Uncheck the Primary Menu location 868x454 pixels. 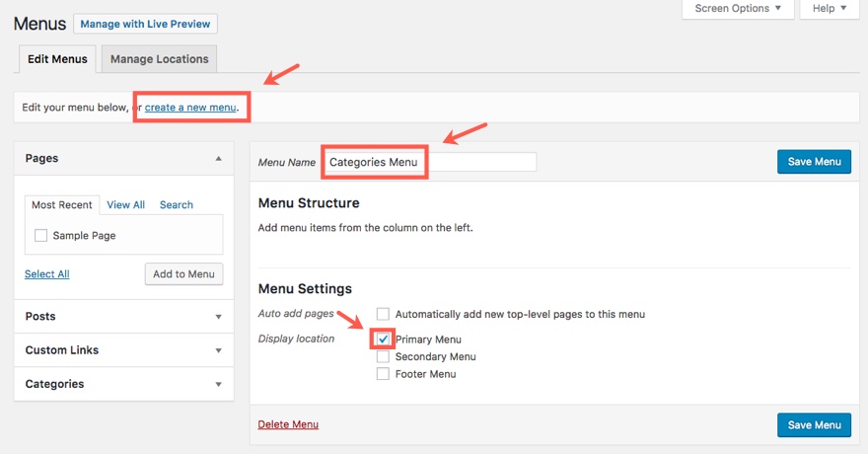[383, 339]
